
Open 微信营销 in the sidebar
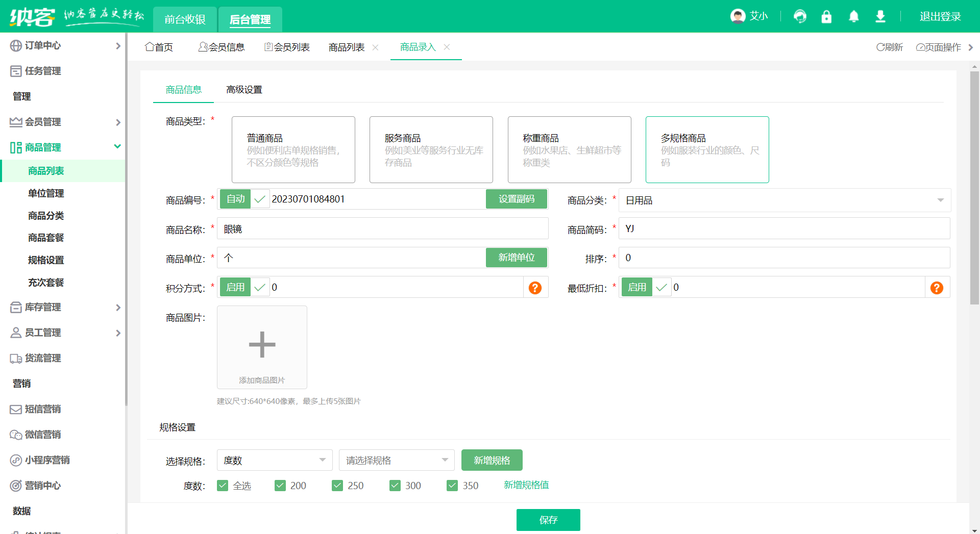[x=43, y=435]
